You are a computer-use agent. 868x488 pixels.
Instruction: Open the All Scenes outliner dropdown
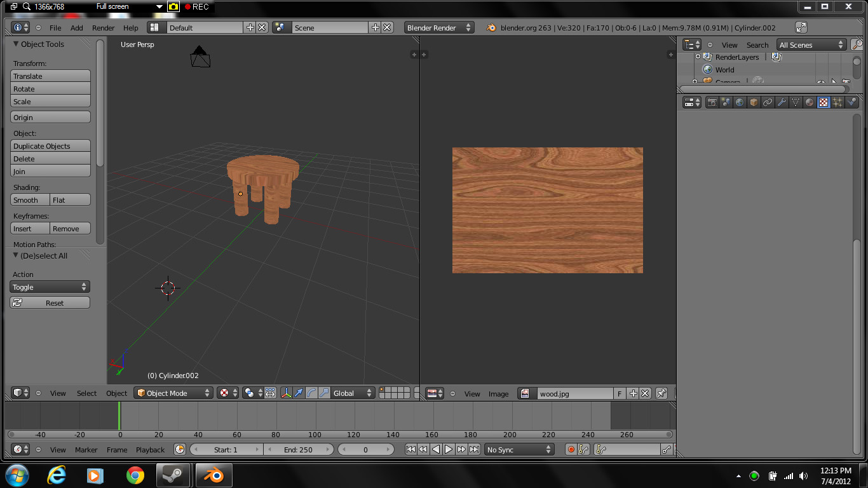pyautogui.click(x=812, y=44)
